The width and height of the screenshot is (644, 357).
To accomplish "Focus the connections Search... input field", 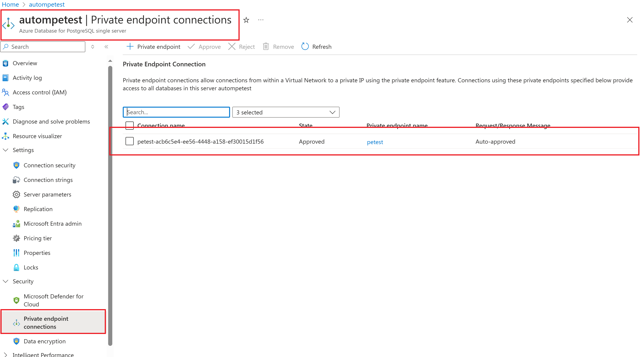I will 176,112.
